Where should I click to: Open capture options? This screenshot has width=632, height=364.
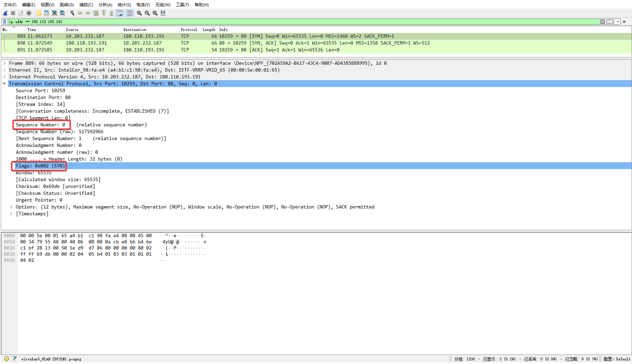tap(29, 13)
